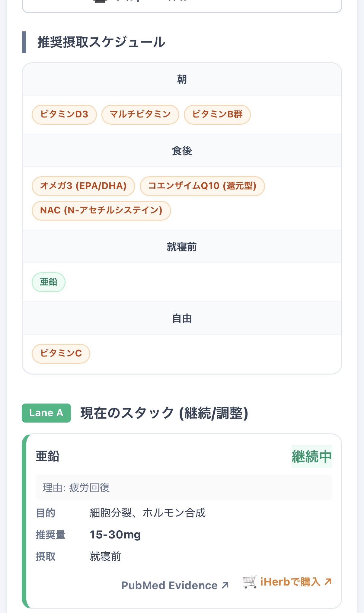Expand the 食後 schedule section header
Screen dimensions: 364x613
tap(182, 152)
